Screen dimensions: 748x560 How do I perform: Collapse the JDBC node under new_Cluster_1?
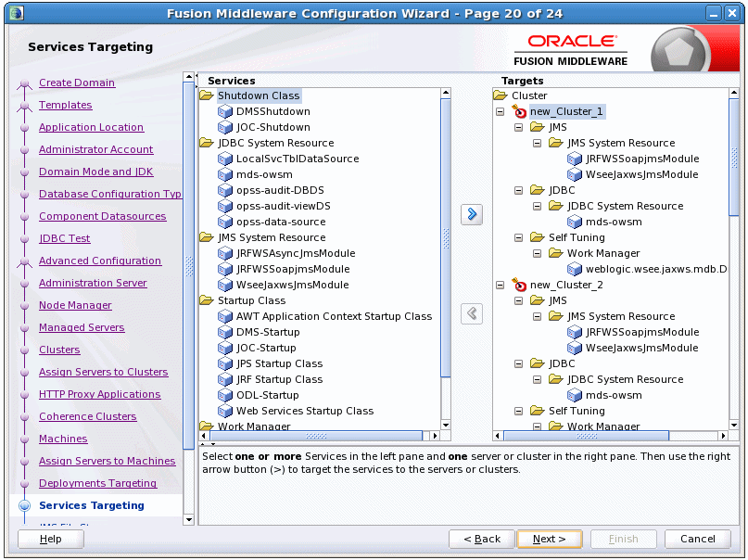coord(518,190)
